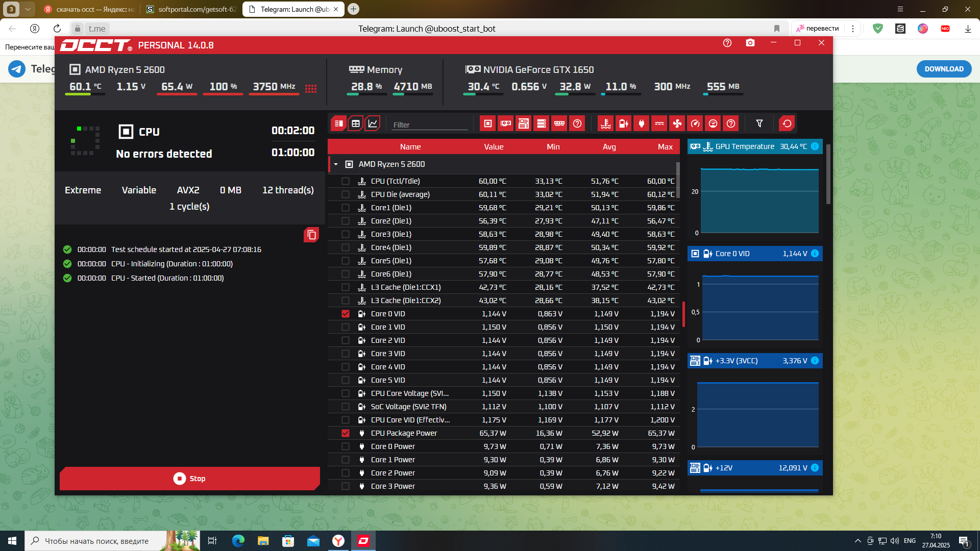
Task: Click the sensor Filter input field
Action: [430, 124]
